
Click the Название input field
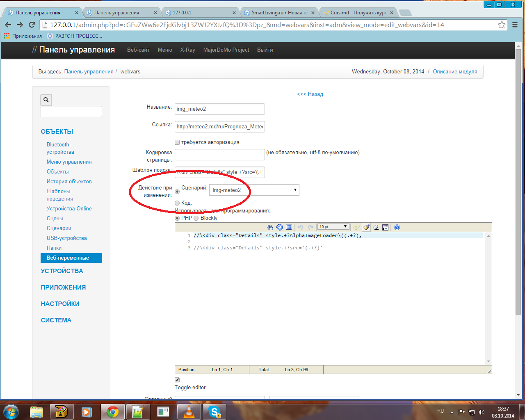[x=220, y=109]
